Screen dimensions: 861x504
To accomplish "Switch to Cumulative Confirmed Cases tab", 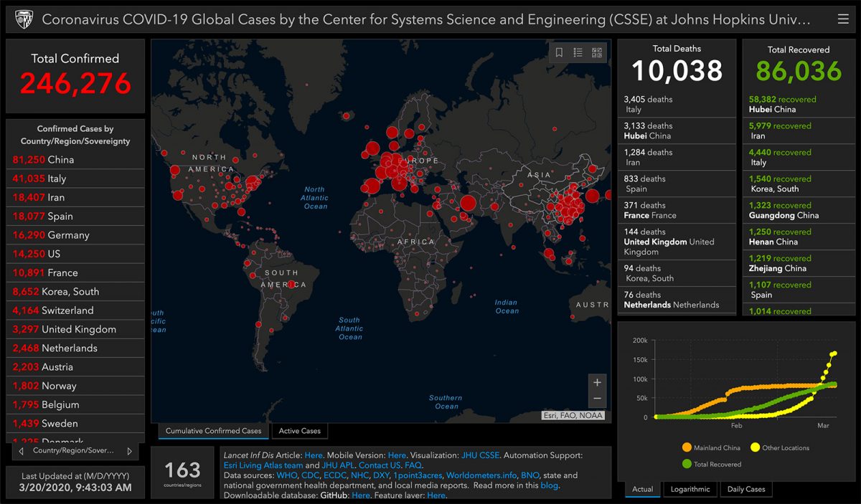I will (x=214, y=431).
